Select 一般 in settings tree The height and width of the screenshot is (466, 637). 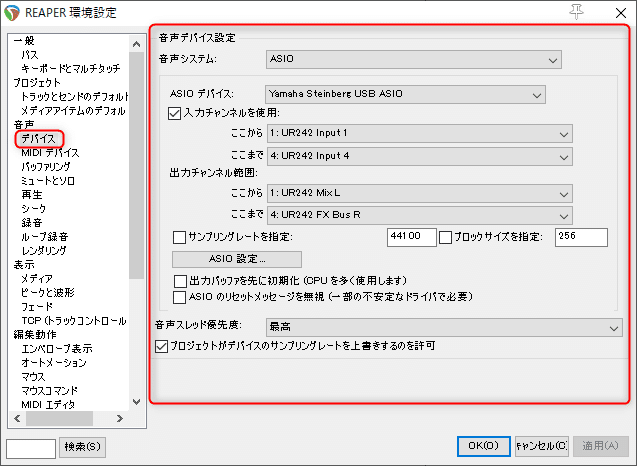click(x=24, y=41)
